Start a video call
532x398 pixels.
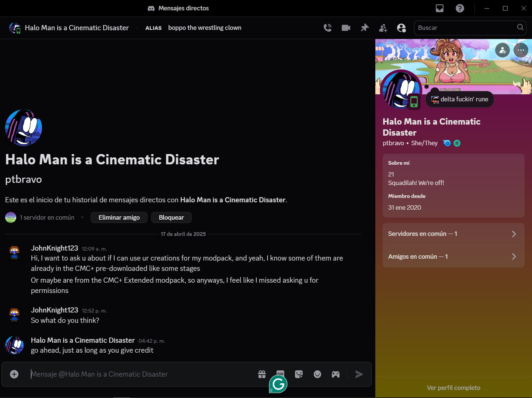click(346, 28)
